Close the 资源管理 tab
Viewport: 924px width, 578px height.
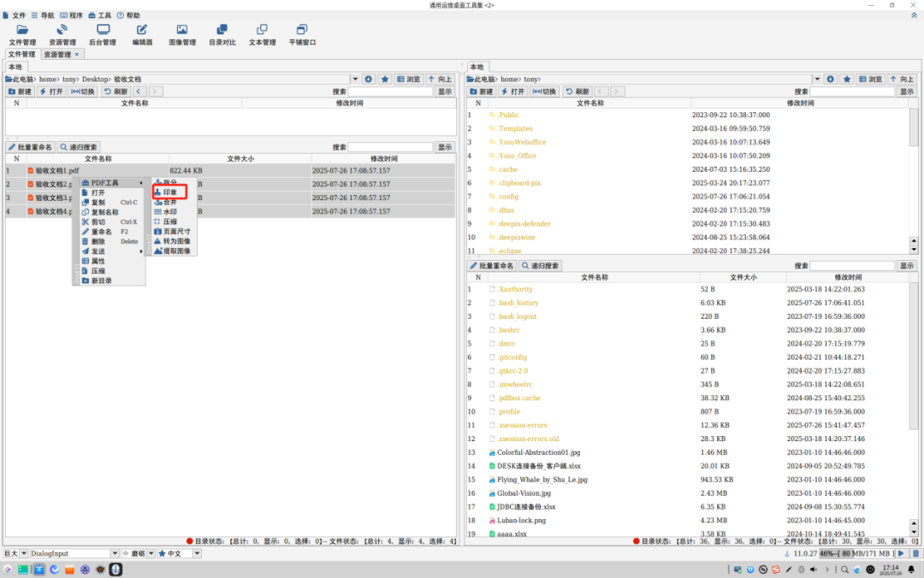coord(77,54)
